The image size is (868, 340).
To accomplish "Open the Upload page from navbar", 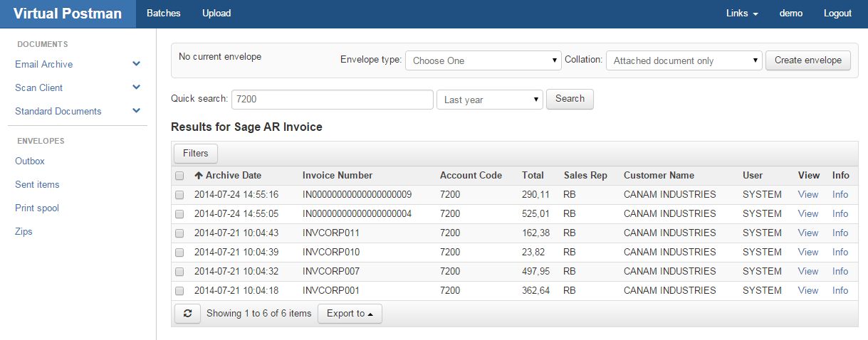I will [216, 14].
